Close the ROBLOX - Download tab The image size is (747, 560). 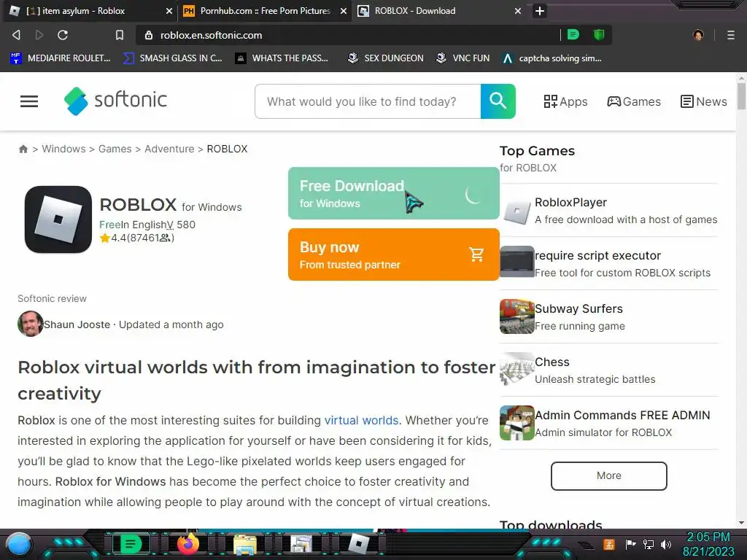[x=518, y=11]
